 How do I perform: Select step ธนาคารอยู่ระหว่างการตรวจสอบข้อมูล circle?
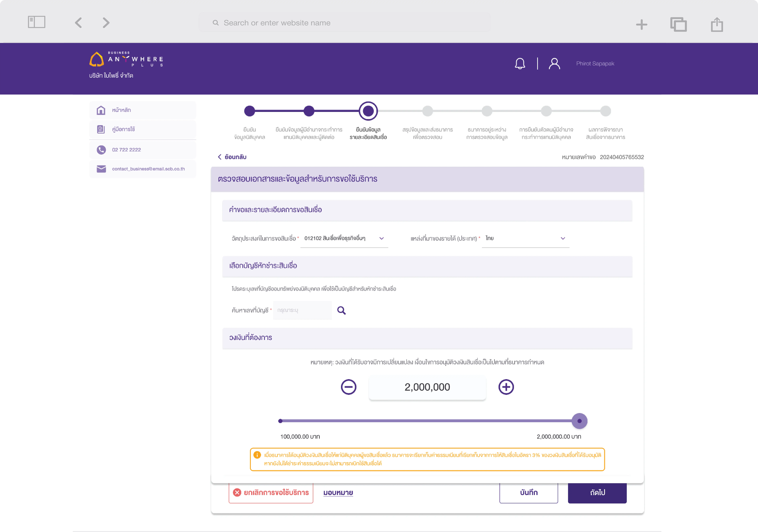487,111
